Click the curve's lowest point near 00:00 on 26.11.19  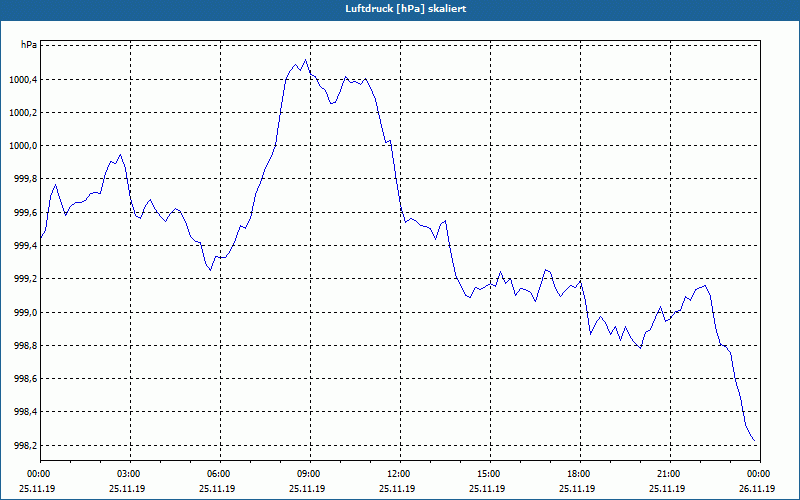coord(755,441)
